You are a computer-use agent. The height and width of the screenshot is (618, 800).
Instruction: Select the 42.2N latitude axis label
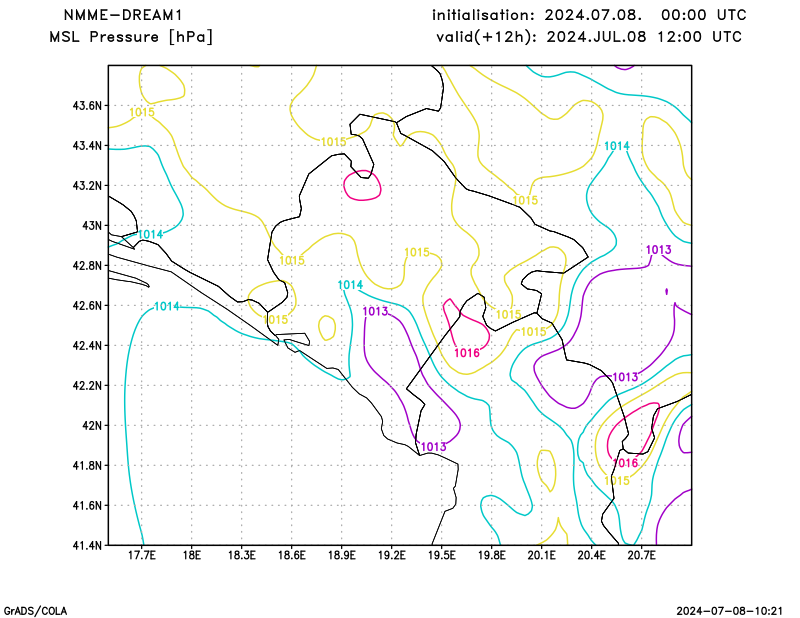point(87,386)
